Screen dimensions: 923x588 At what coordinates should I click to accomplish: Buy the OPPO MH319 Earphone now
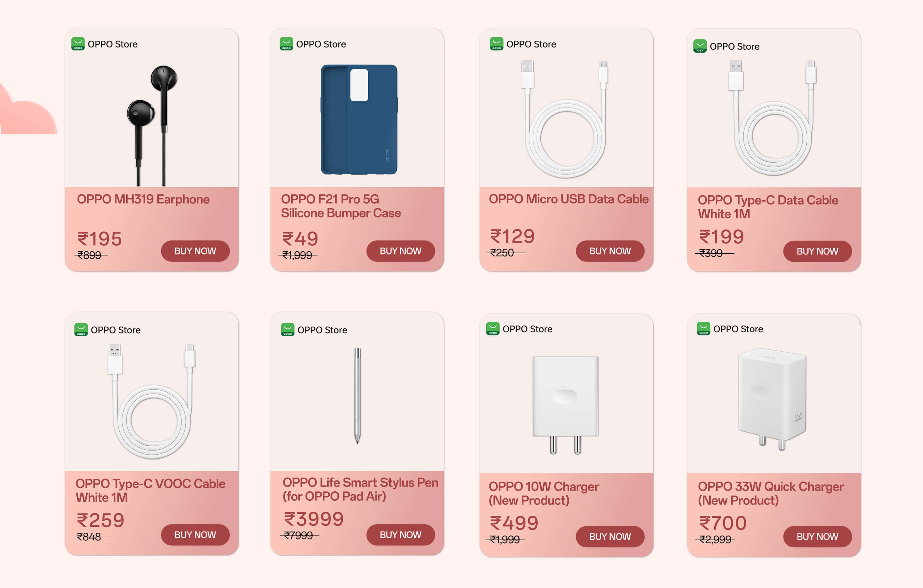tap(195, 251)
